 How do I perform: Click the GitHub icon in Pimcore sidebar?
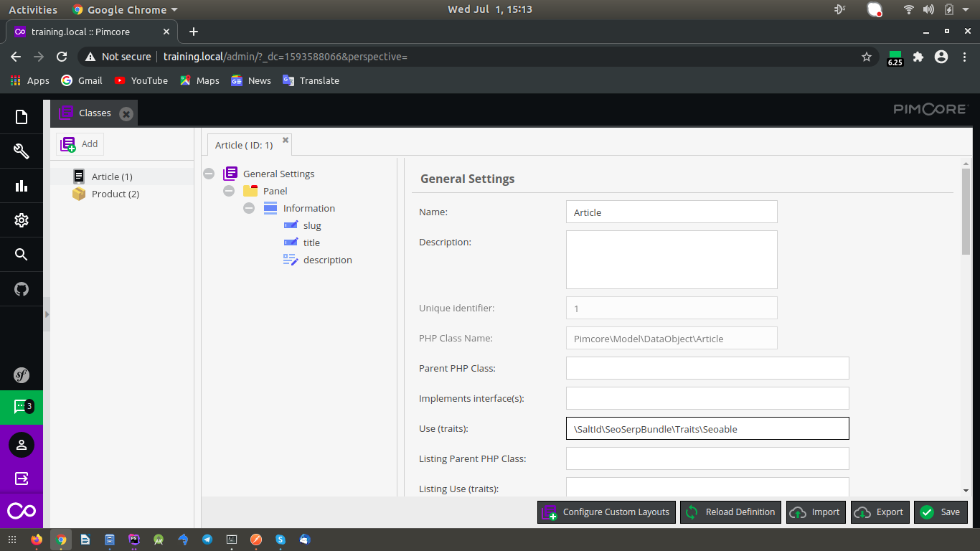tap(22, 289)
